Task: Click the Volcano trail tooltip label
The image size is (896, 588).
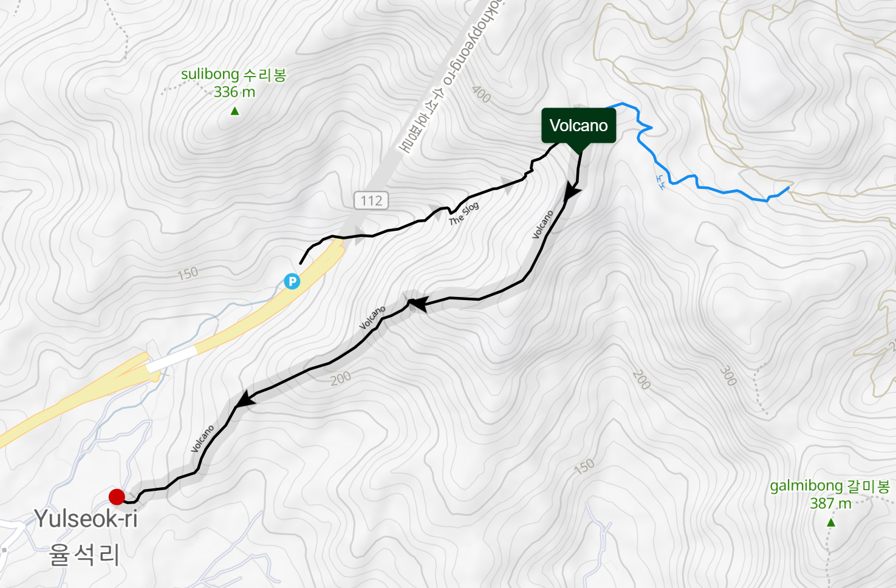Action: pos(579,126)
